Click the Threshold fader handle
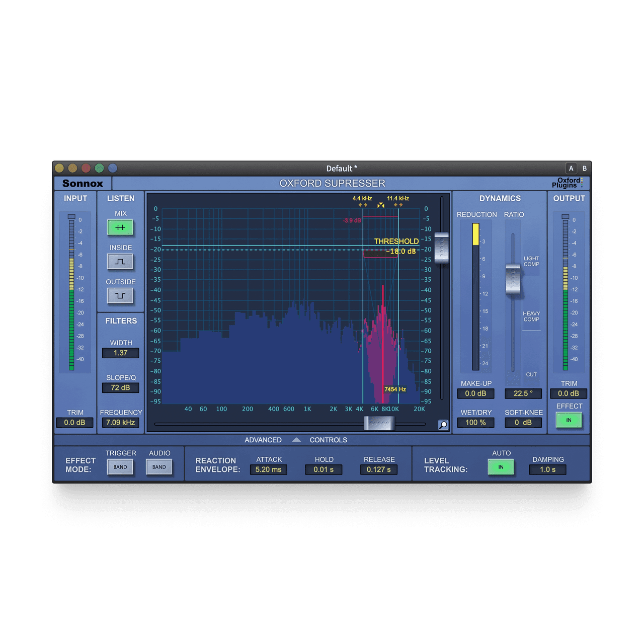Viewport: 644px width, 644px height. pyautogui.click(x=441, y=248)
